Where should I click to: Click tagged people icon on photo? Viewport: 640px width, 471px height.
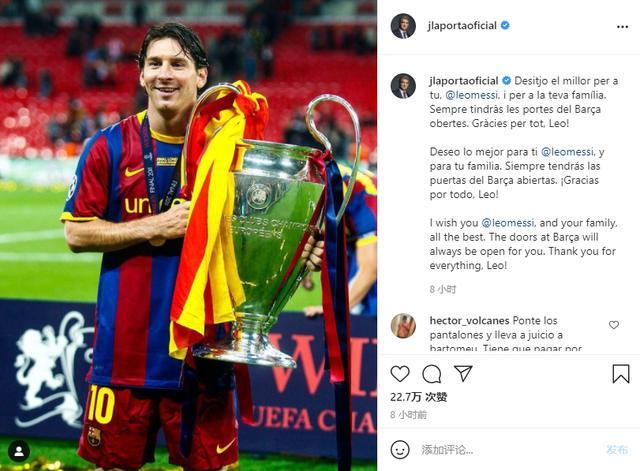click(x=19, y=451)
